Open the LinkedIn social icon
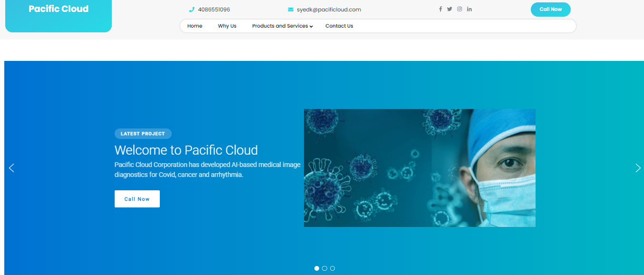 tap(469, 9)
